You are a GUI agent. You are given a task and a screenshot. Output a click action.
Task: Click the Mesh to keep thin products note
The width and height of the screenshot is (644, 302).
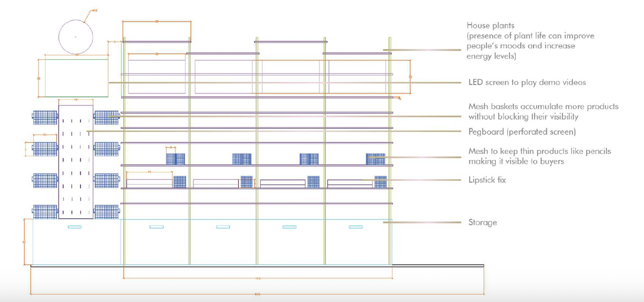[x=539, y=151]
